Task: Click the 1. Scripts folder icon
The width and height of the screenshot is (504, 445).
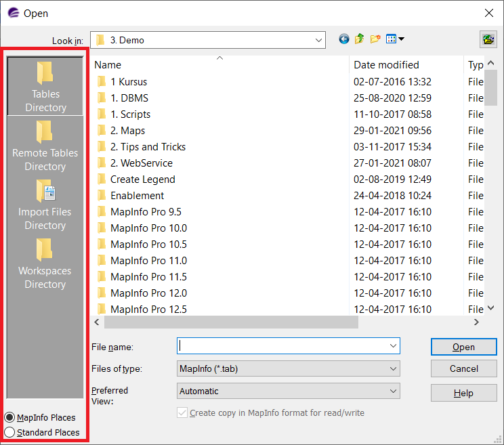Action: point(102,114)
